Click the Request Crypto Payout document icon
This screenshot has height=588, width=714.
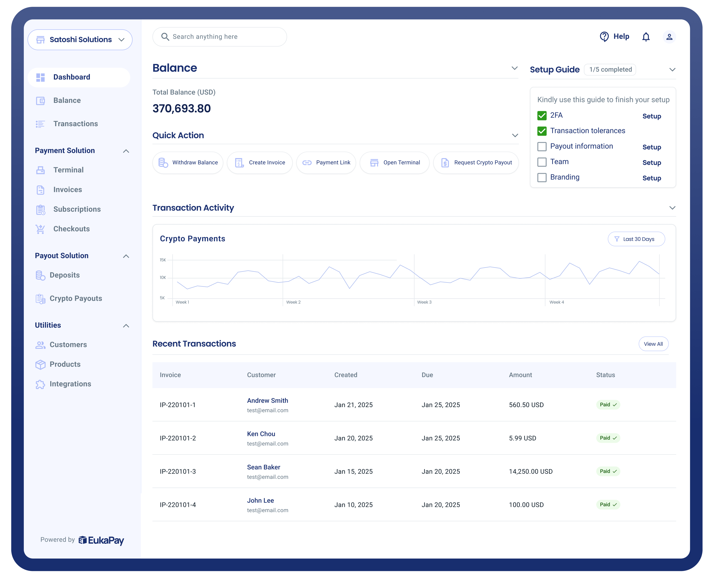click(445, 163)
